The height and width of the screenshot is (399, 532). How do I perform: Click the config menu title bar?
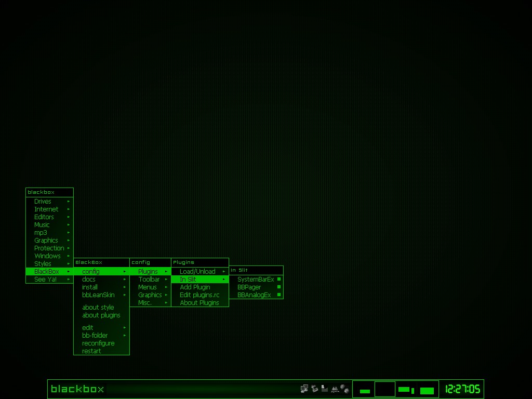(x=150, y=262)
